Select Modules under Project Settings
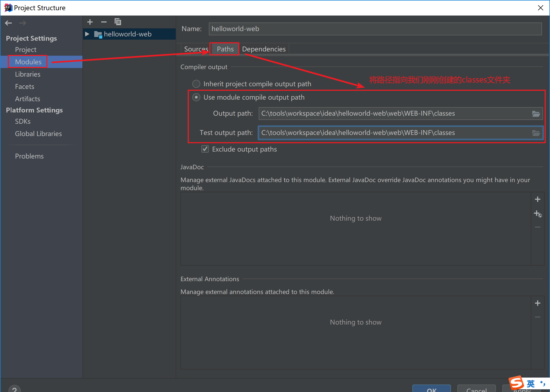Image resolution: width=550 pixels, height=392 pixels. click(28, 62)
